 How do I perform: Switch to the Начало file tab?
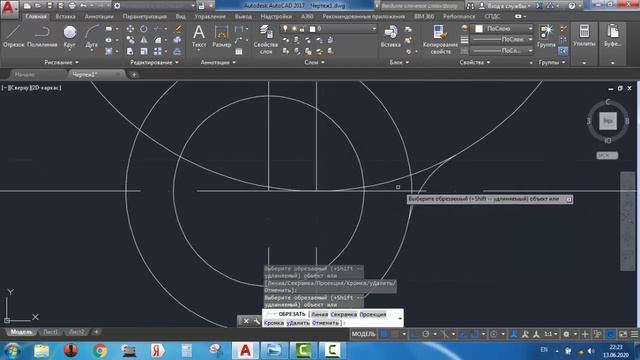pos(24,74)
